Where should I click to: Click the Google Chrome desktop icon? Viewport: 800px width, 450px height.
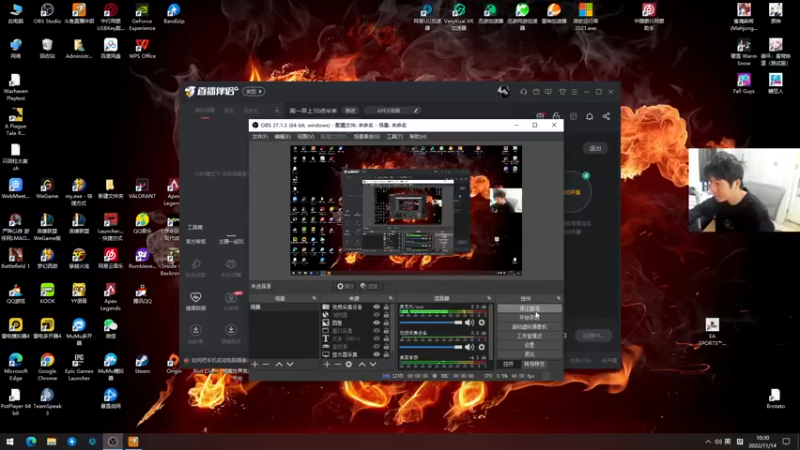tap(47, 367)
